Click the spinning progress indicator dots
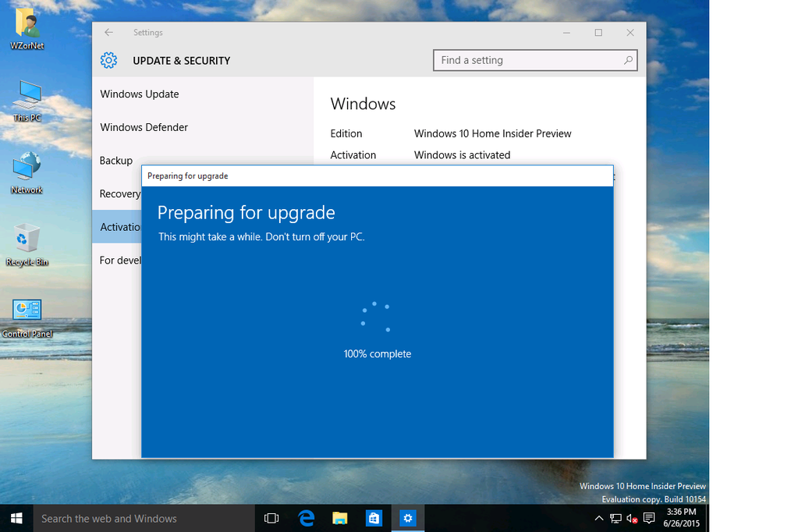Viewport: 798px width, 532px height. [375, 317]
